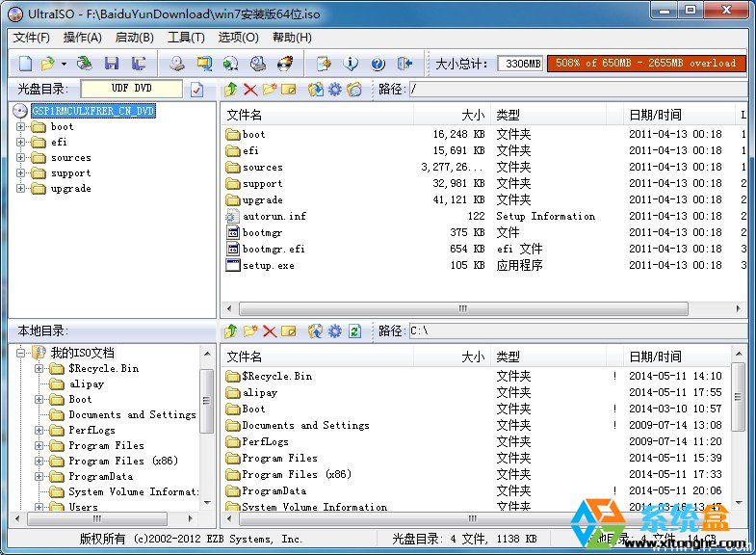Click the Rename icon in local pane
756x555 pixels.
288,331
